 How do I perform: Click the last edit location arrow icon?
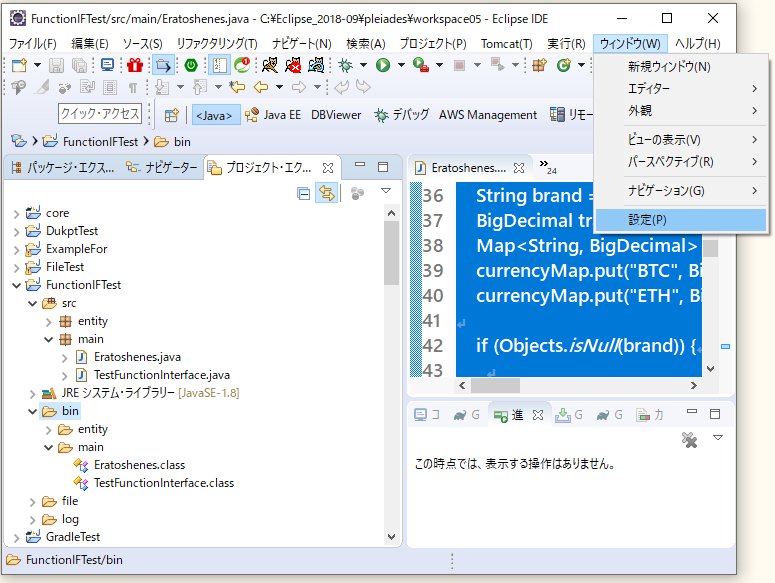pyautogui.click(x=237, y=87)
